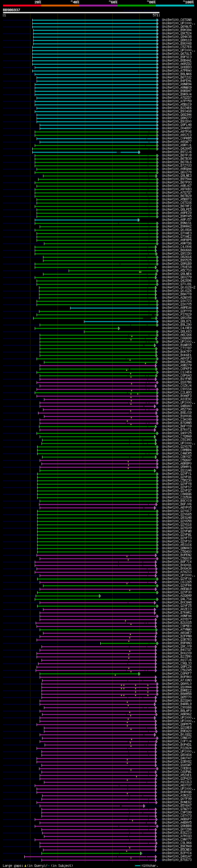
Task: Open the UniRef100_B9FSC3 hit label
Action: point(176,57)
